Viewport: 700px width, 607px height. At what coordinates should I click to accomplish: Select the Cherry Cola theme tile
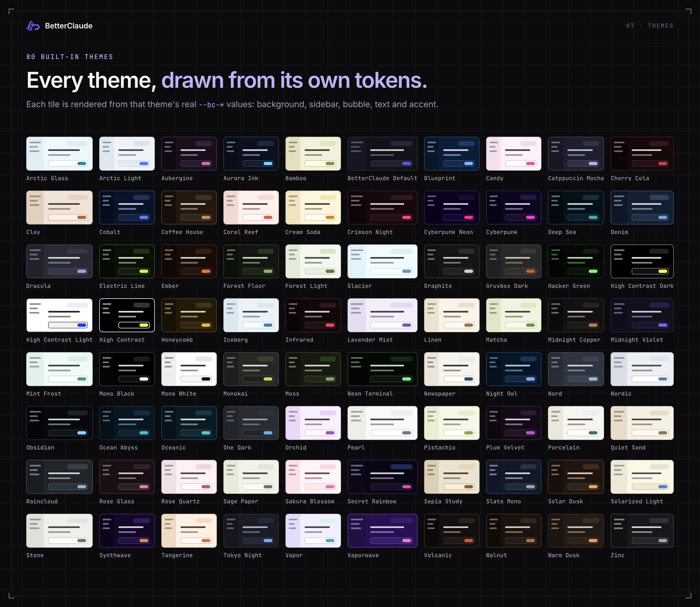pos(642,153)
